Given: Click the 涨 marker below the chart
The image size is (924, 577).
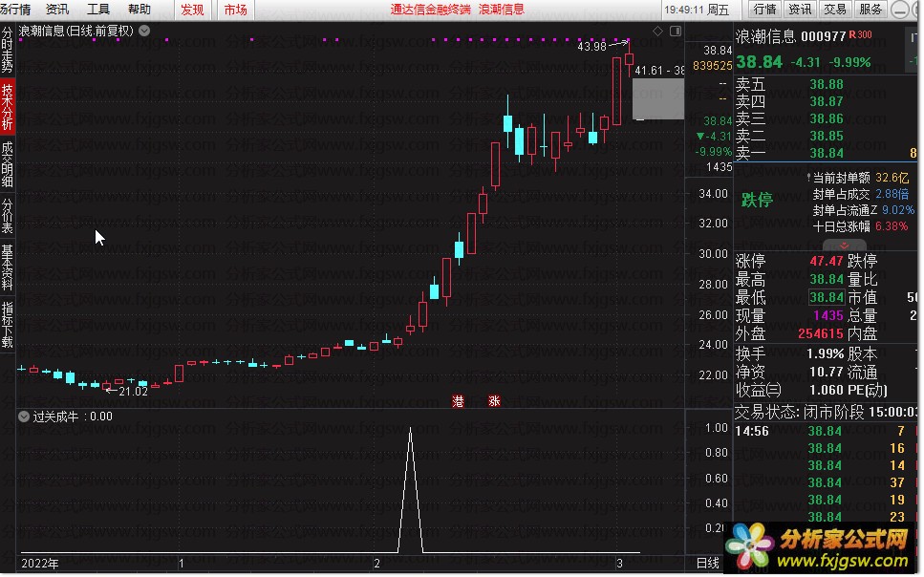Looking at the screenshot, I should pyautogui.click(x=494, y=401).
